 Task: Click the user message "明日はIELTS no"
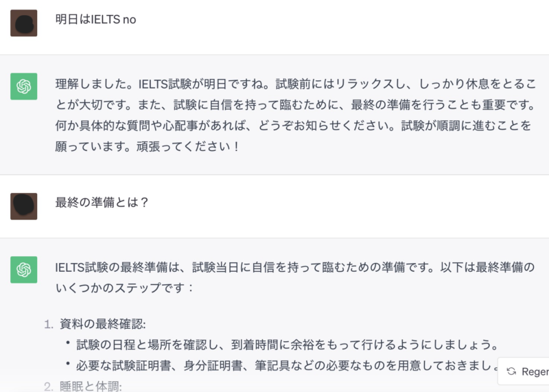point(96,20)
